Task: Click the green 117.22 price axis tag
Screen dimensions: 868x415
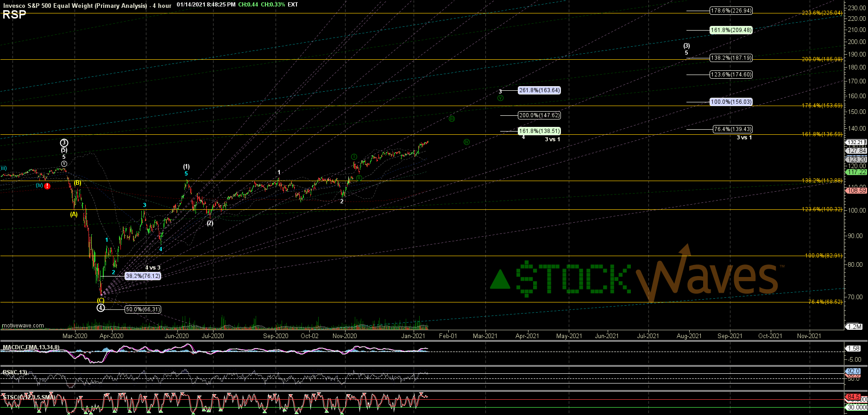Action: click(856, 172)
